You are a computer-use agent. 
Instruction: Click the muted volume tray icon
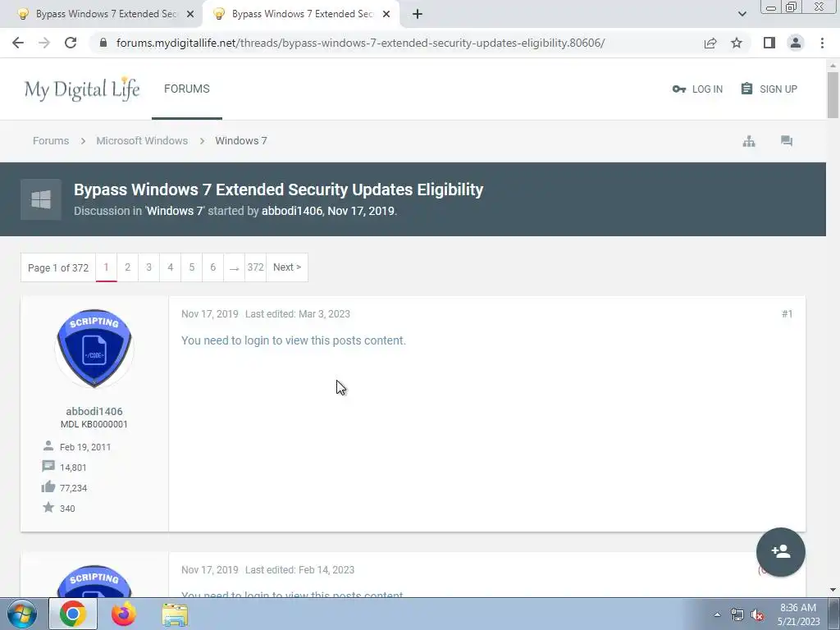pos(757,614)
